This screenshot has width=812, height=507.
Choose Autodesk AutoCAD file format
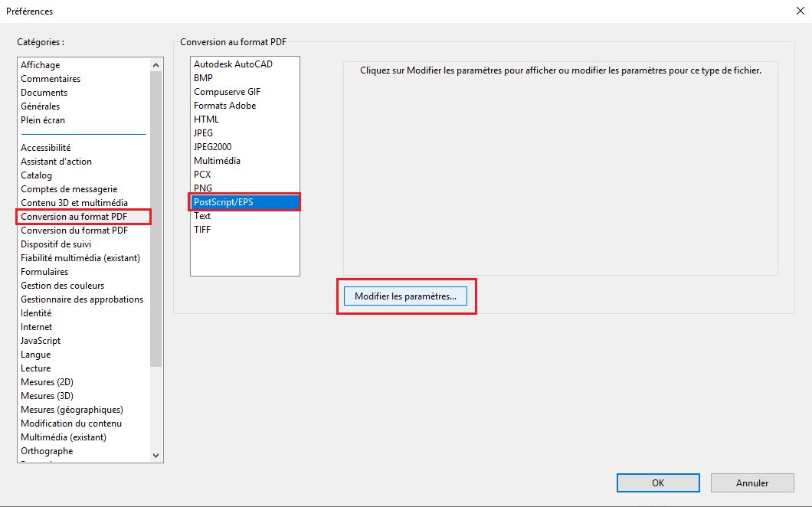[x=233, y=64]
